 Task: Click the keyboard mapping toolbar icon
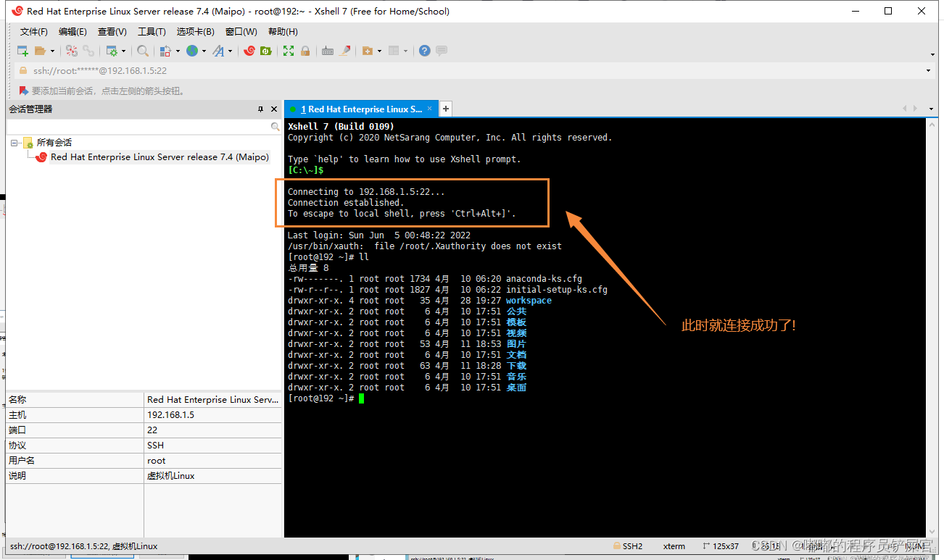click(328, 51)
